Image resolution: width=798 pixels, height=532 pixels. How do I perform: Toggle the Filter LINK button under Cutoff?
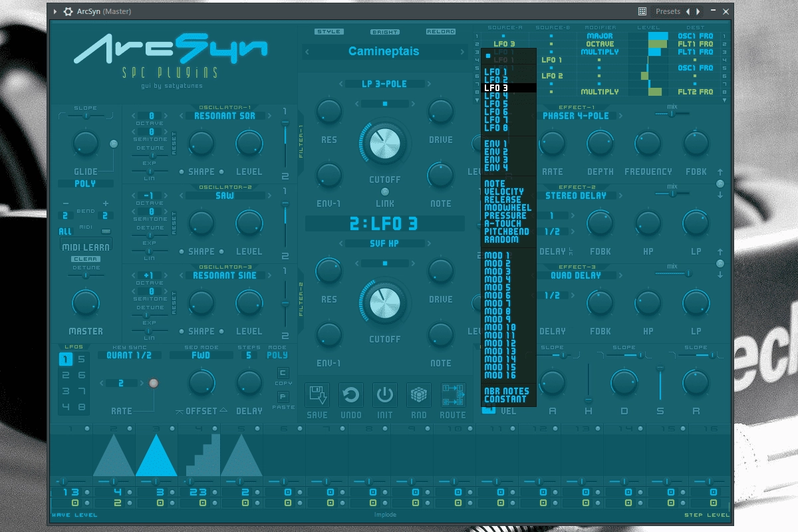pos(385,192)
